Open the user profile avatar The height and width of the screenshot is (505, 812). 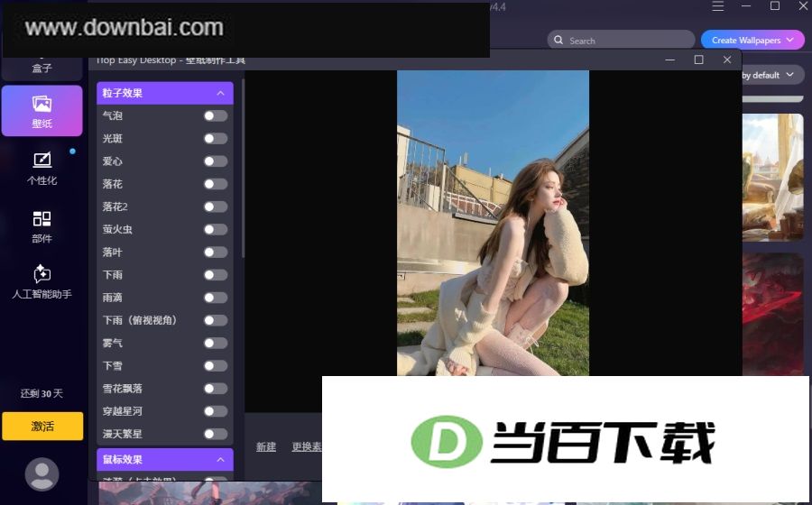tap(42, 474)
